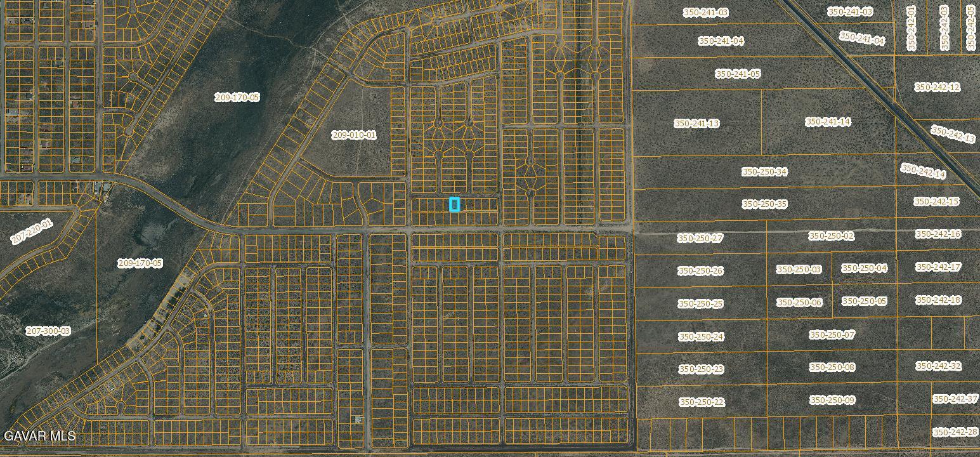Click parcel 350-250-06 label
The width and height of the screenshot is (980, 457).
click(799, 303)
